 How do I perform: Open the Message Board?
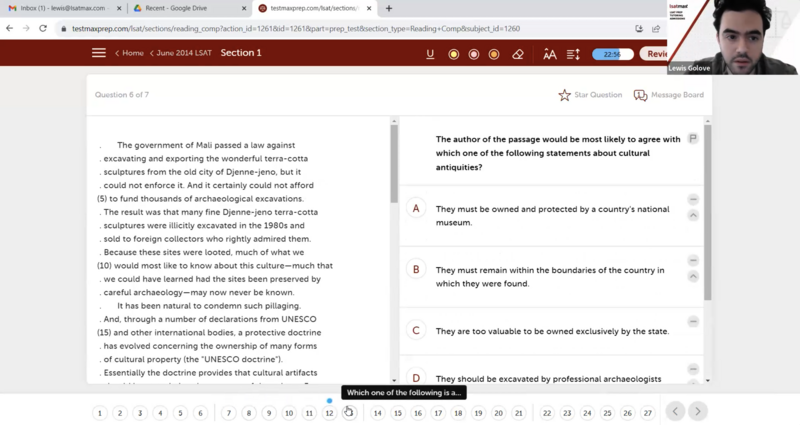click(x=668, y=95)
